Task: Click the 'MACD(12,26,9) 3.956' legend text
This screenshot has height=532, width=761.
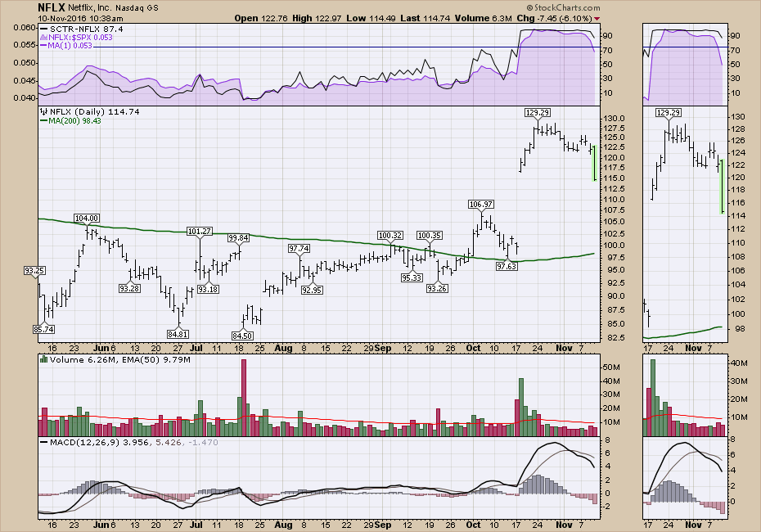Action: (99, 442)
